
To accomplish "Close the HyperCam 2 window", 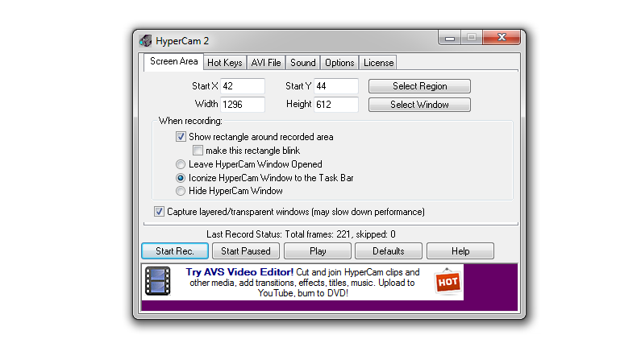I will click(502, 37).
